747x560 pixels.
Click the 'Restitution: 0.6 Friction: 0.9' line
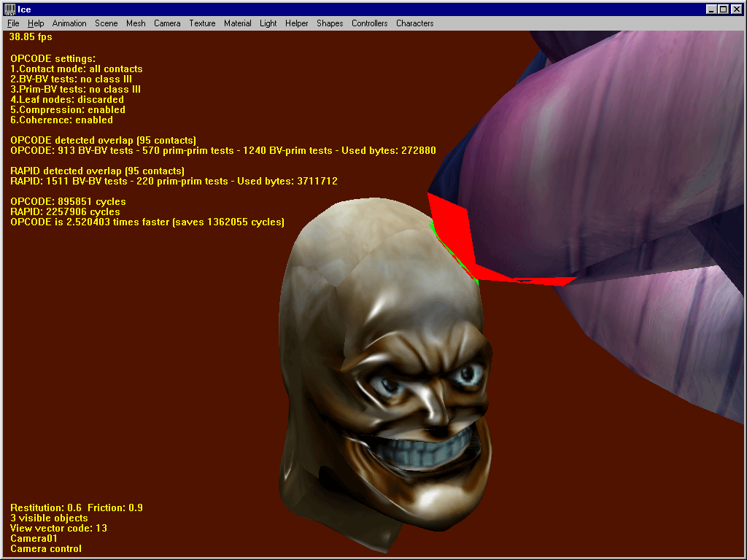pyautogui.click(x=76, y=507)
